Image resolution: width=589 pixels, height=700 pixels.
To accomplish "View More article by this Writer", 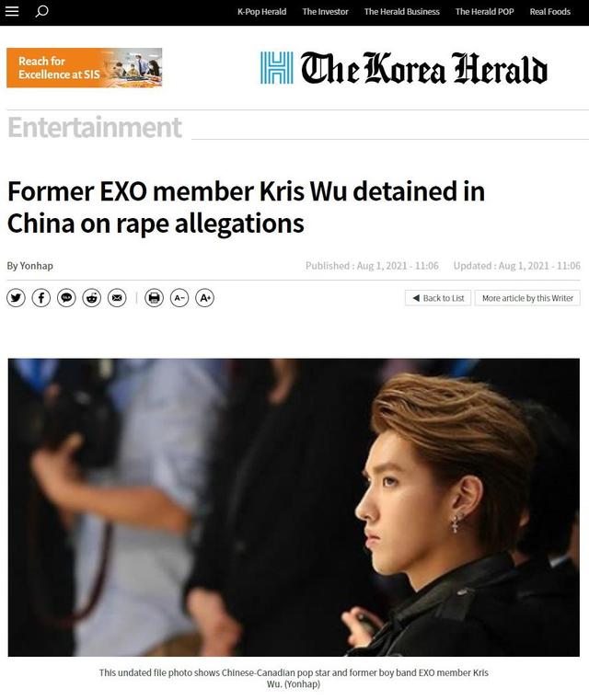I will tap(527, 298).
